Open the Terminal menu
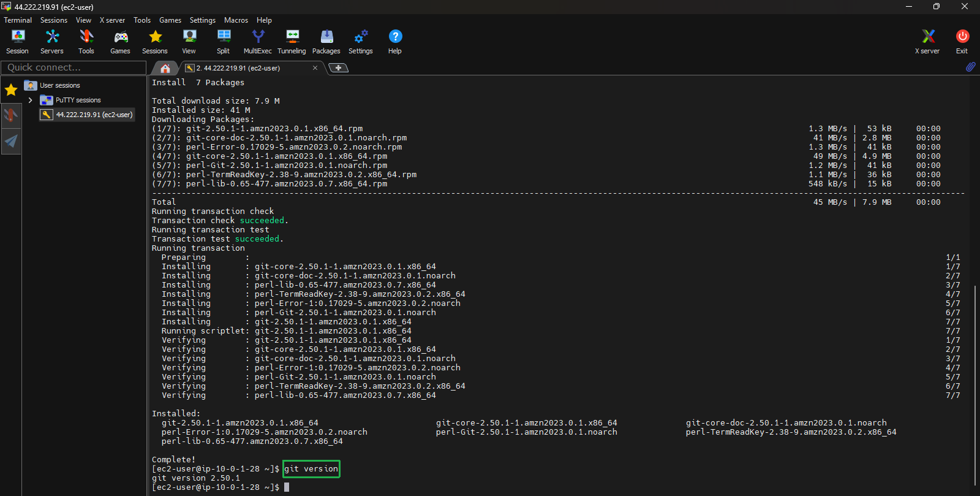The image size is (980, 496). tap(18, 20)
